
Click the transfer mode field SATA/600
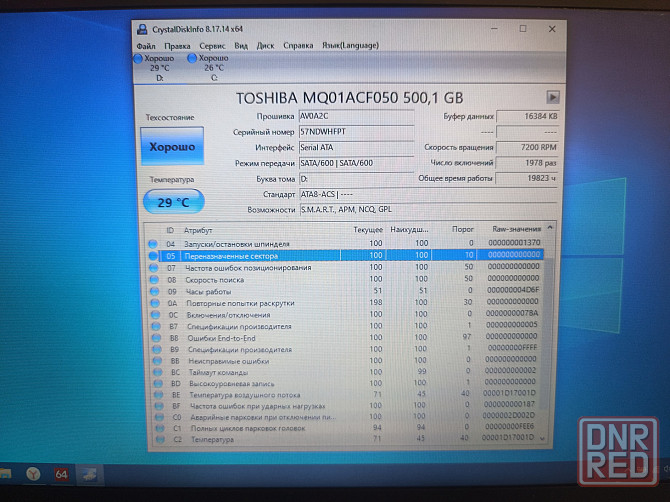(356, 163)
